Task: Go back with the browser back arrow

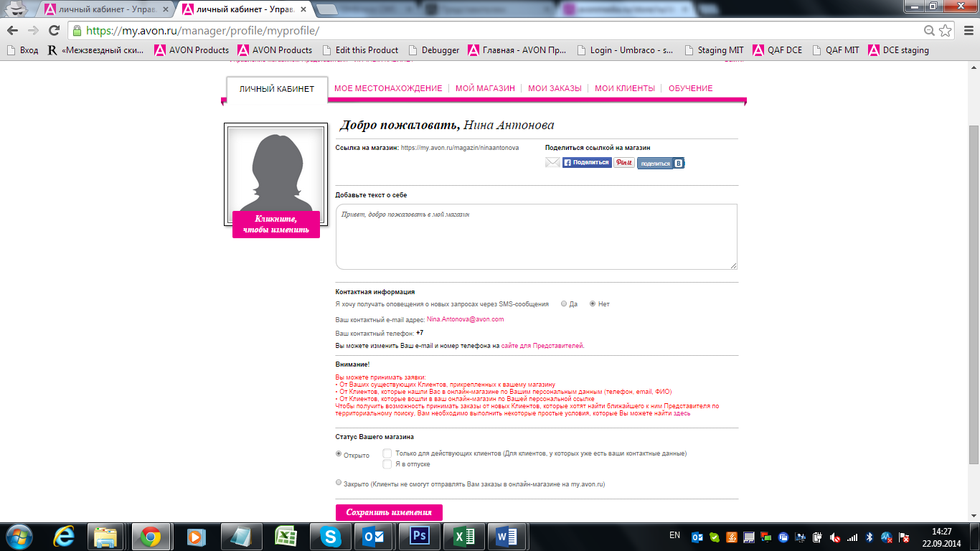Action: [x=13, y=31]
